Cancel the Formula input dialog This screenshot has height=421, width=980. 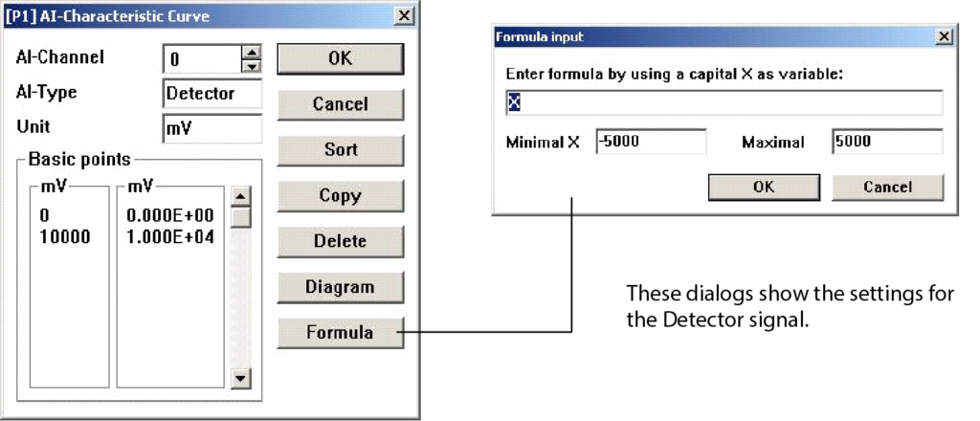[x=887, y=187]
